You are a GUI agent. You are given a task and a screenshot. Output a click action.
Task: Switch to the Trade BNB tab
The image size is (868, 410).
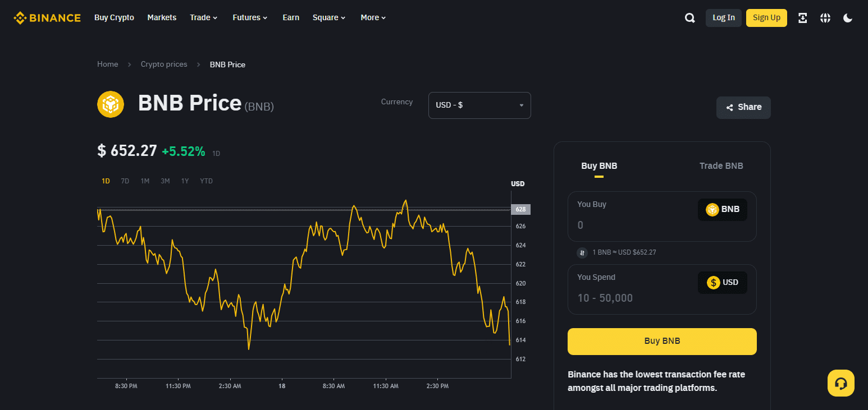[x=721, y=166]
